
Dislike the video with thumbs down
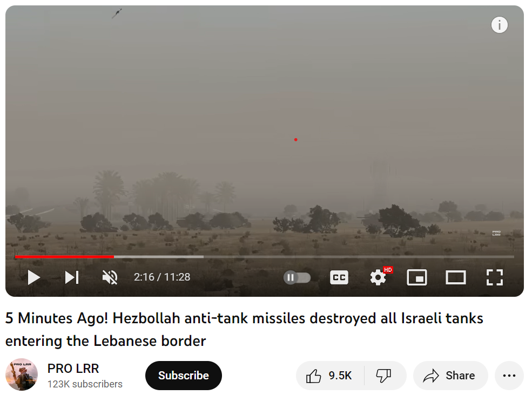point(385,376)
